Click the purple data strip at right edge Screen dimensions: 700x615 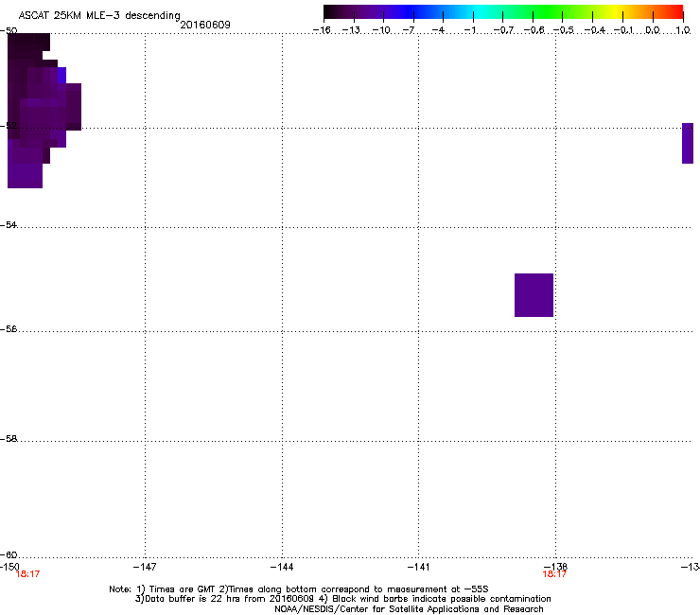pyautogui.click(x=688, y=144)
